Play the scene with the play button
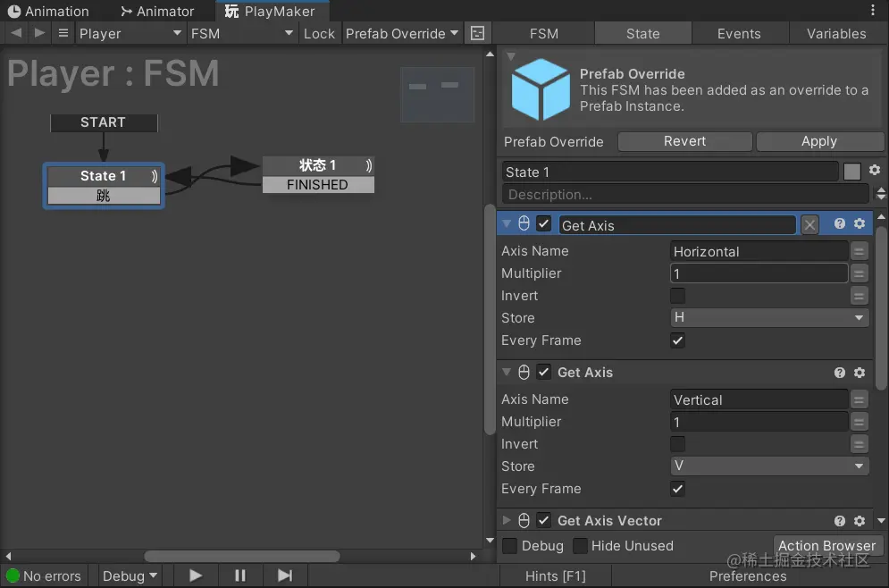Screen dimensions: 889x588 point(196,575)
